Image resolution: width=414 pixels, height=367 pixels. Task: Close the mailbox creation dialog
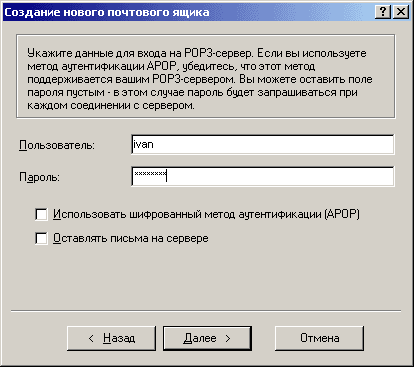click(401, 12)
